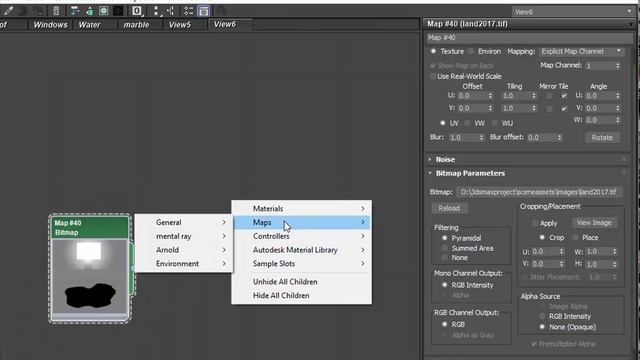Choose Unhide All Children
The image size is (640, 360).
coord(302,282)
